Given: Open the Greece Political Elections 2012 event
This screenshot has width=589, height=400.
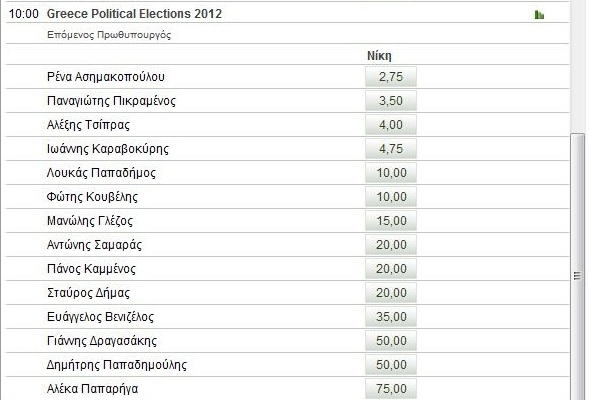Looking at the screenshot, I should (x=134, y=14).
